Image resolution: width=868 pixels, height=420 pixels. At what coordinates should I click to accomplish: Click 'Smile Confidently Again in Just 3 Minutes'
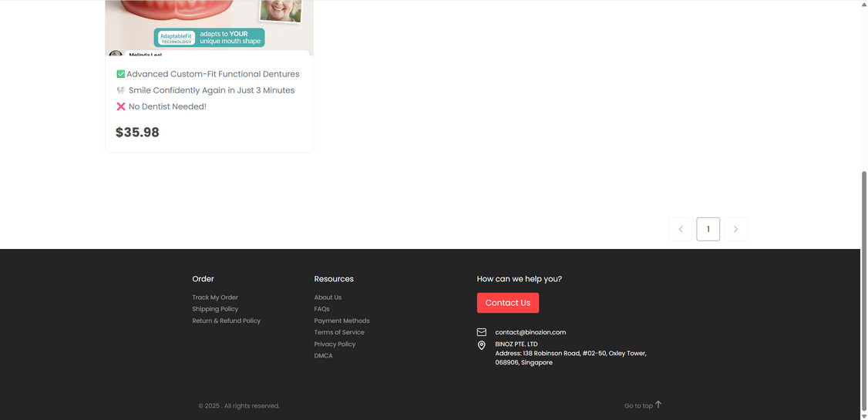211,90
